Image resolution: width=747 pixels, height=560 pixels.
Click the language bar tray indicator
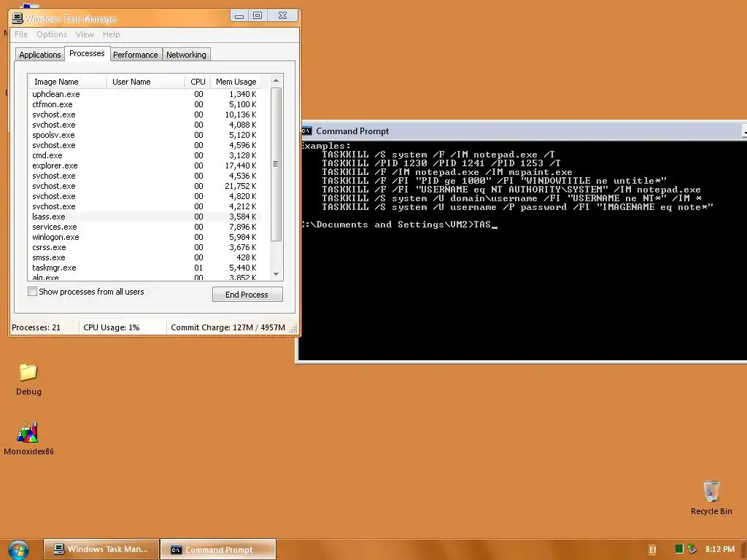click(653, 550)
